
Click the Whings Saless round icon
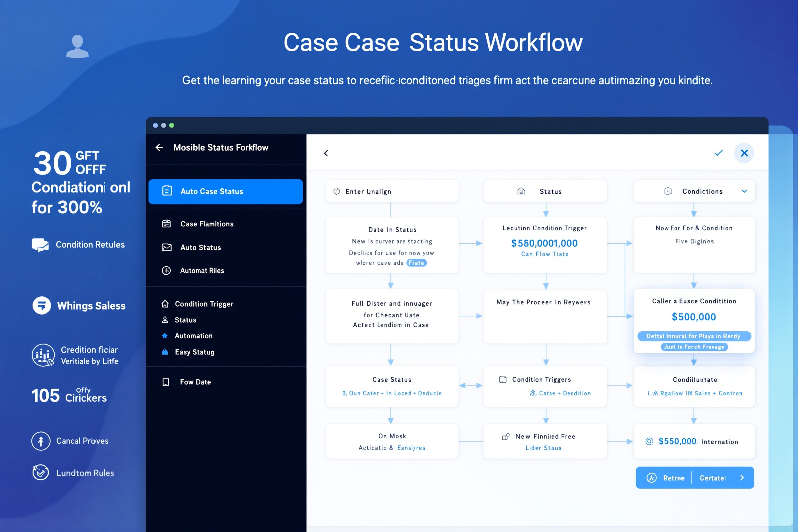(x=41, y=305)
